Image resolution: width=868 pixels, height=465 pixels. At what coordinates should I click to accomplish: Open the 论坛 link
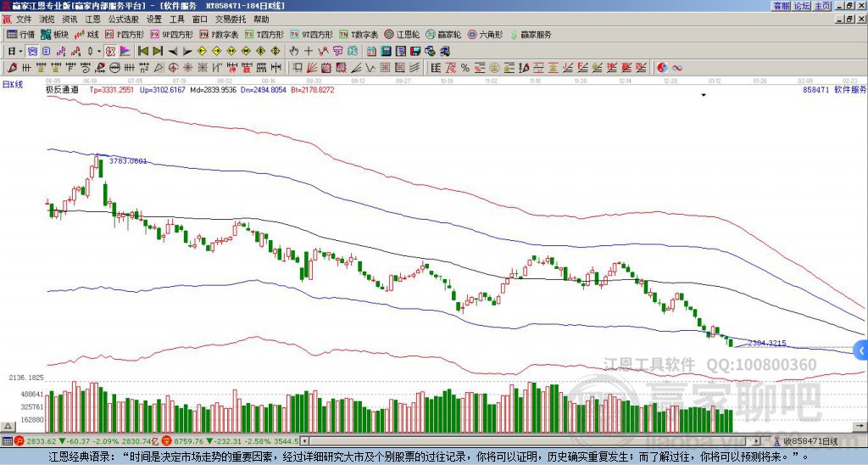(802, 6)
